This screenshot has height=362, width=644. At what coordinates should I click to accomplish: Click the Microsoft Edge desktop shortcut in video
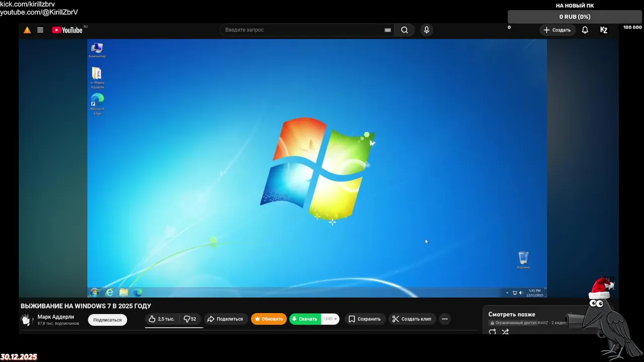[97, 104]
